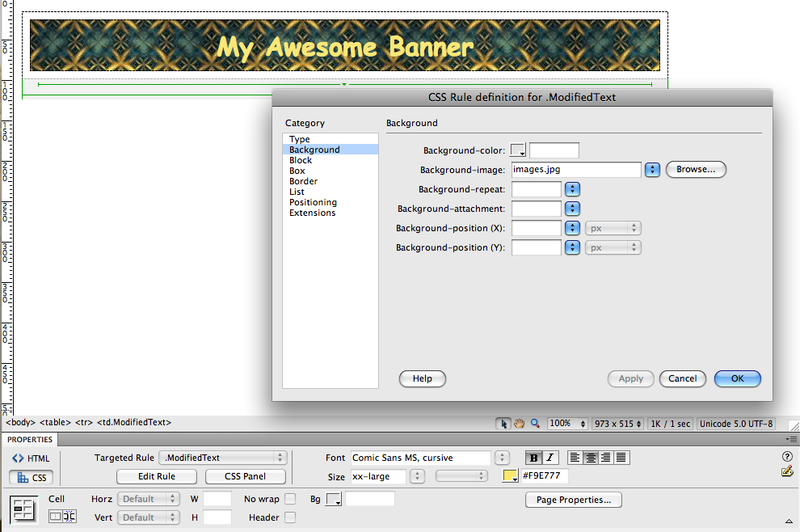Viewport: 800px width, 532px height.
Task: Switch Properties panel to HTML mode
Action: click(31, 458)
